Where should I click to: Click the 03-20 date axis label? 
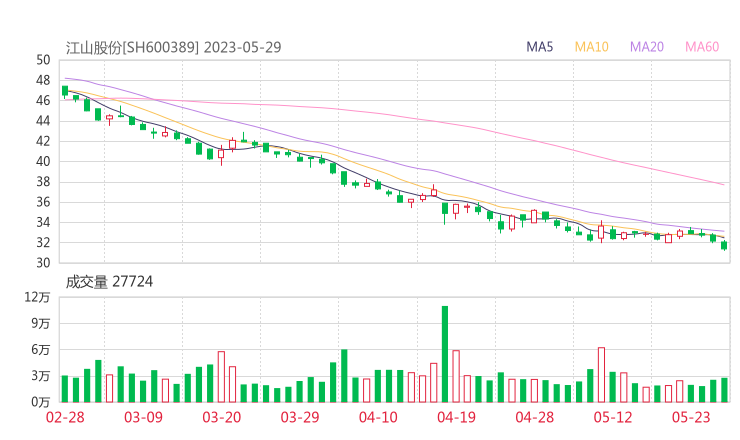[222, 417]
